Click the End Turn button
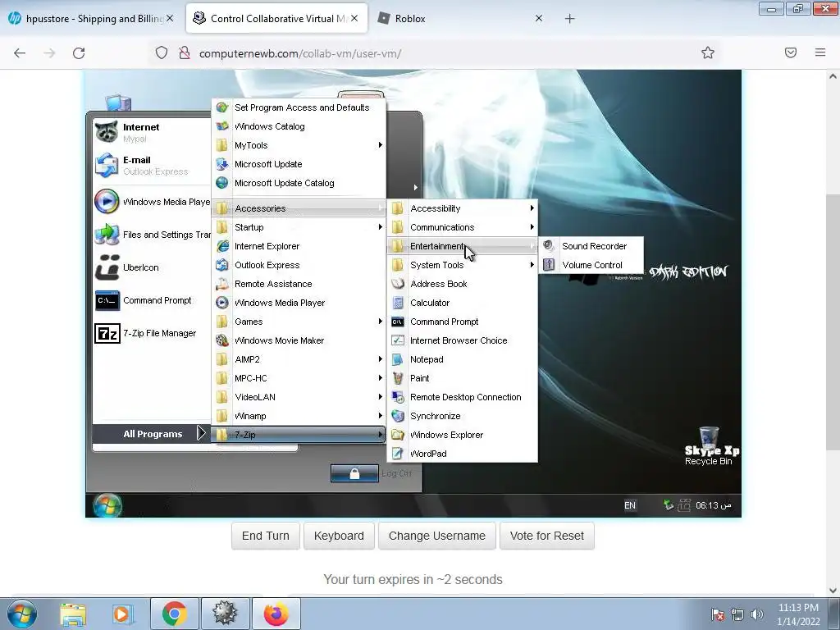The image size is (840, 630). tap(265, 536)
